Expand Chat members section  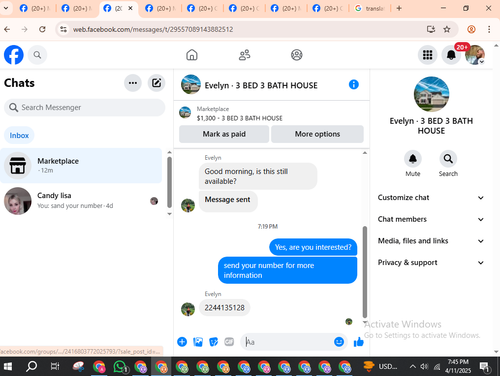(x=431, y=219)
